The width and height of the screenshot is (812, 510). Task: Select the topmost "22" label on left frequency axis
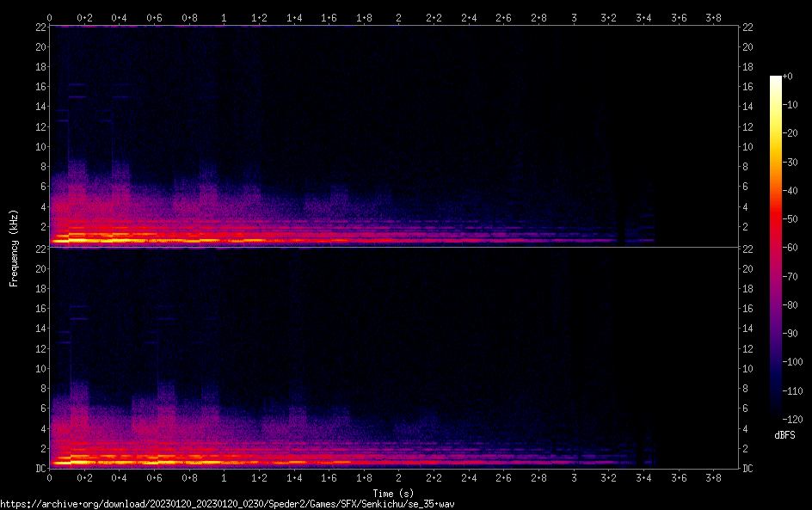(40, 27)
